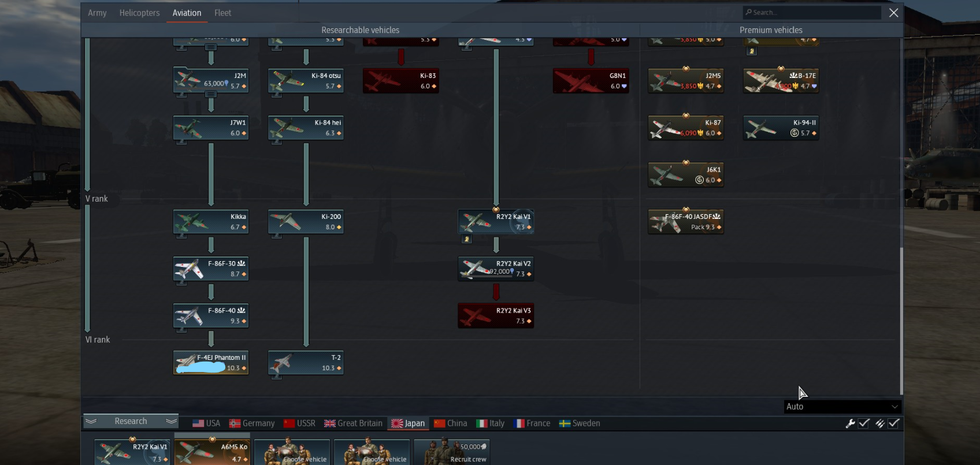Expand the J2M vehicle group
The height and width of the screenshot is (465, 980).
tap(211, 94)
